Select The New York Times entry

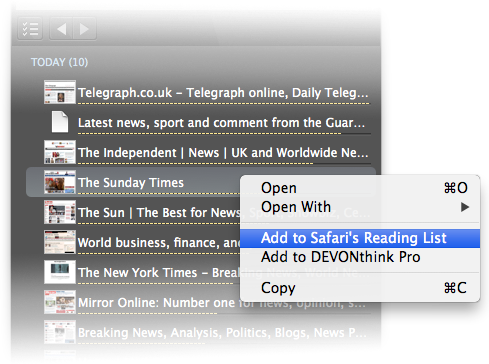tap(159, 273)
